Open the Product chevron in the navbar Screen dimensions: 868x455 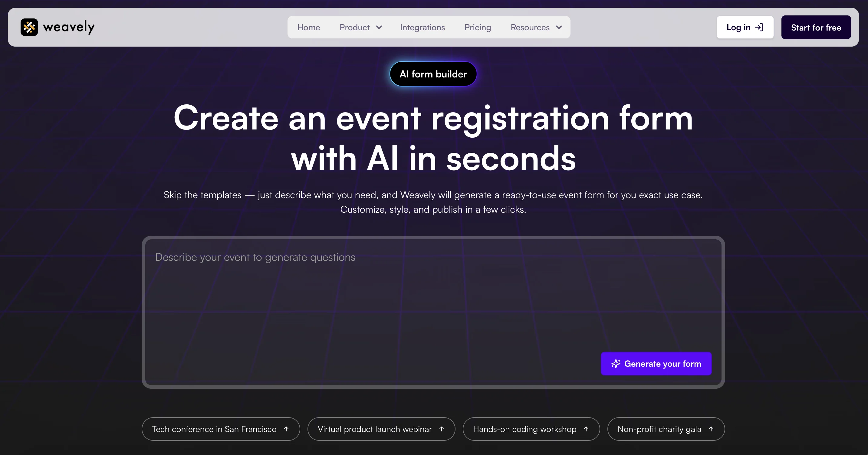tap(380, 27)
